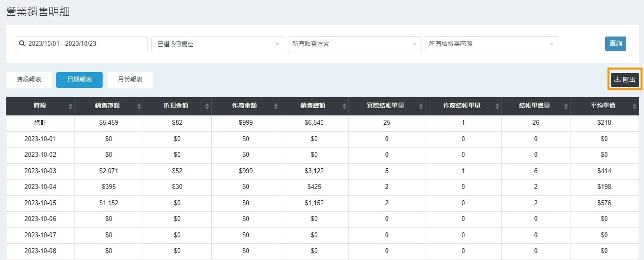Open the 所有結帳單來源 dropdown

[x=491, y=44]
